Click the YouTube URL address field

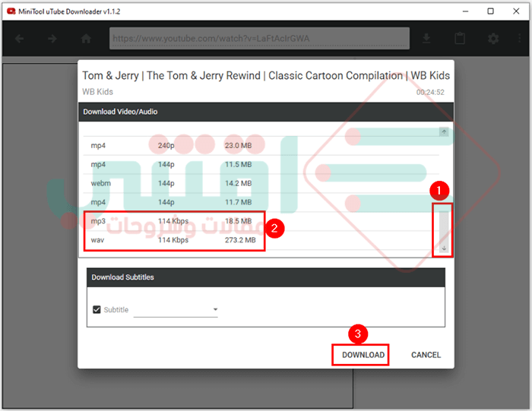[259, 38]
